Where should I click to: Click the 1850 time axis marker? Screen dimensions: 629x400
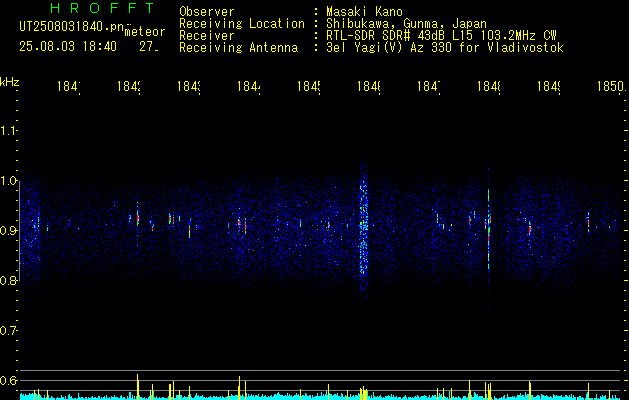[611, 86]
